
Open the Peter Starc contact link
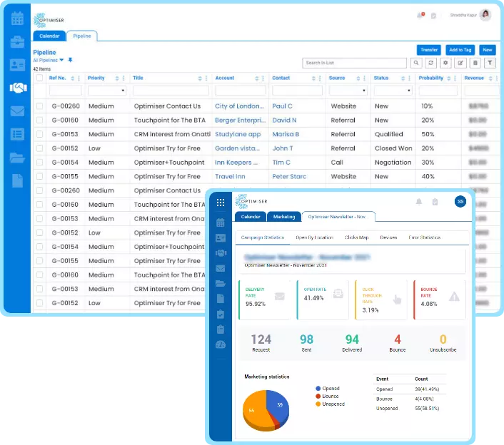point(289,176)
